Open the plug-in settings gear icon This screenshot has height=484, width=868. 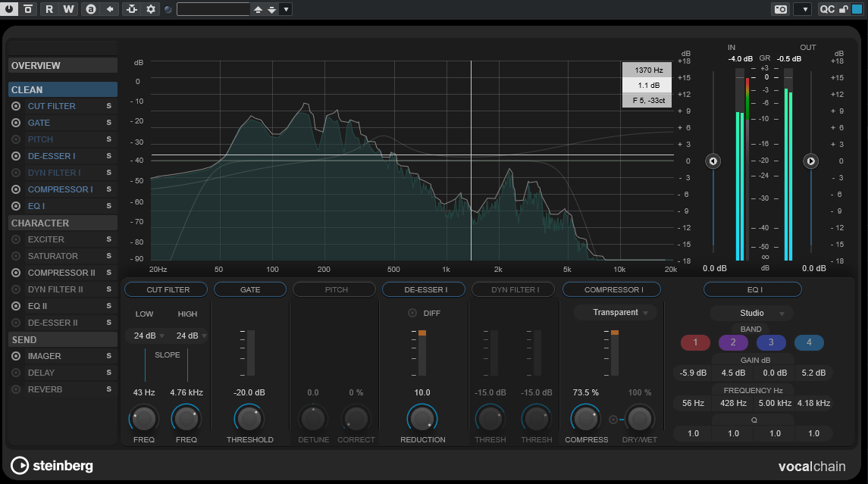pyautogui.click(x=151, y=9)
